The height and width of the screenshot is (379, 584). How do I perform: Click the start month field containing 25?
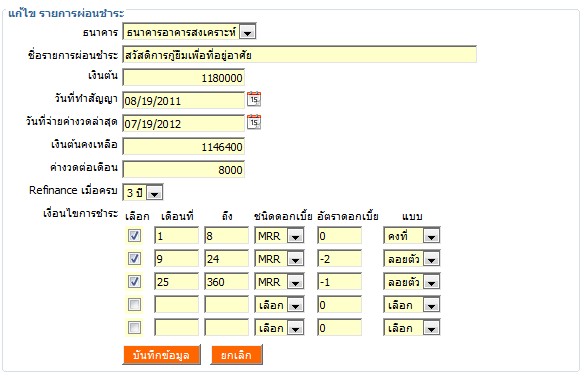pos(177,282)
